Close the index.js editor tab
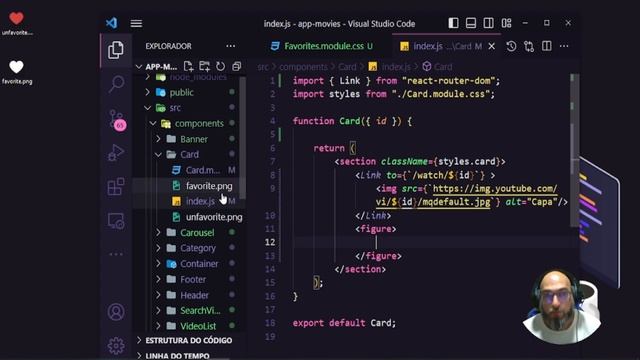 coord(492,46)
